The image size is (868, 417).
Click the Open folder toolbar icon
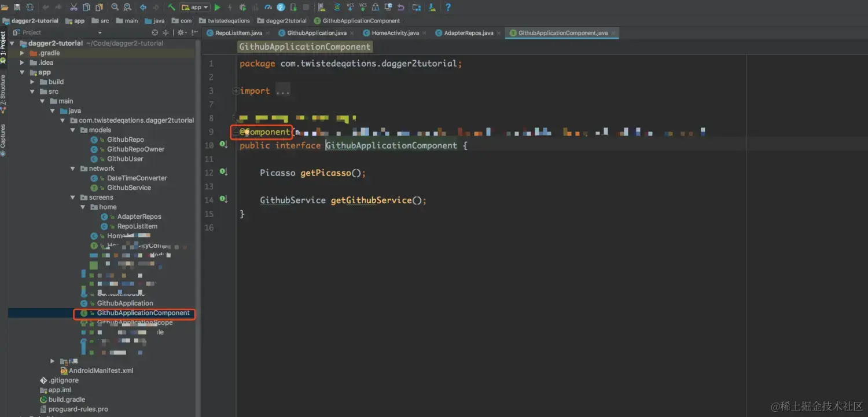tap(5, 7)
